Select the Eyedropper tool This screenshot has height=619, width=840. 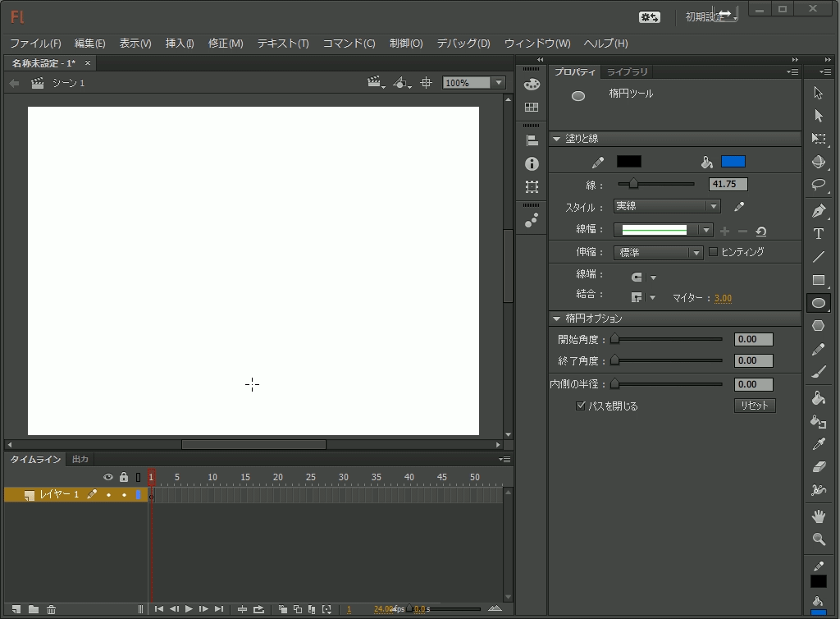pyautogui.click(x=818, y=444)
